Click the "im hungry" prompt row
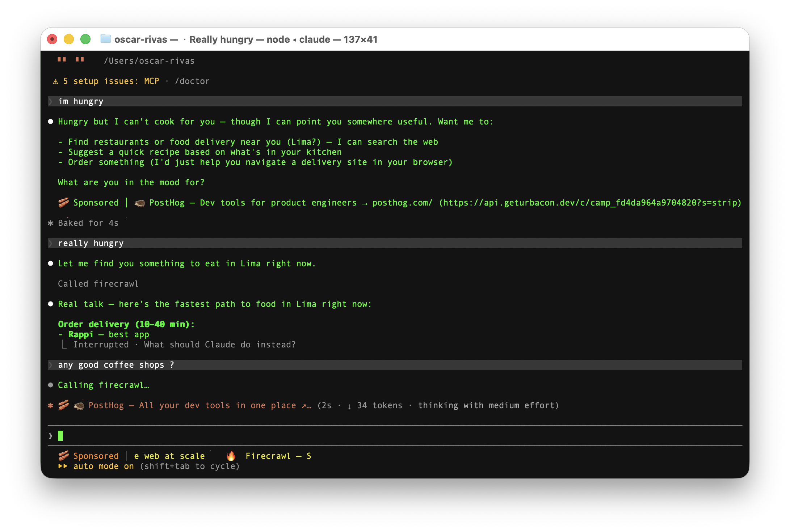The height and width of the screenshot is (532, 790). point(395,101)
